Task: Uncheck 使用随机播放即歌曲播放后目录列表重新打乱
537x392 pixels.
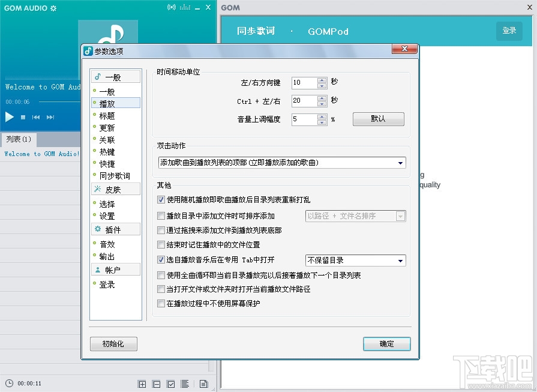Action: point(161,199)
